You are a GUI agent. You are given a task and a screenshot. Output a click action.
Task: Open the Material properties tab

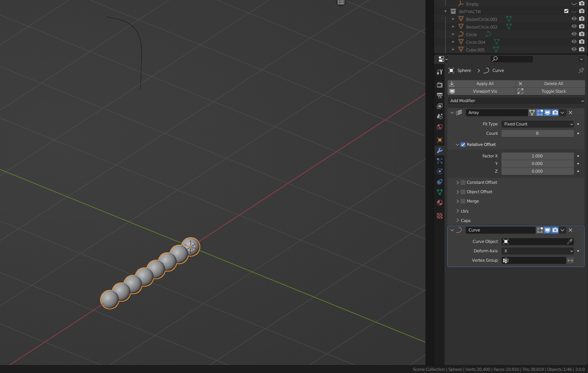440,203
